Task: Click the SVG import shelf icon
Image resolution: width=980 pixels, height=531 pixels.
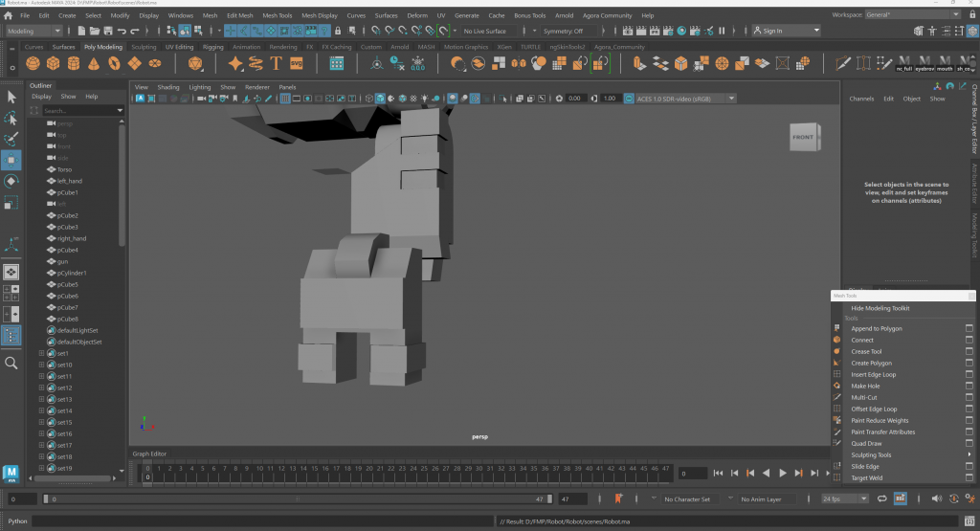Action: point(297,64)
